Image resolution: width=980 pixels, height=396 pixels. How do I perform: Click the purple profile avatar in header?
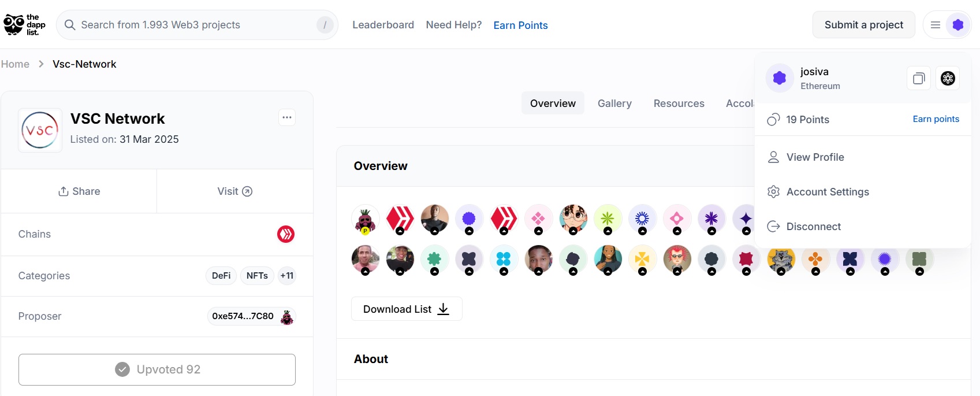[x=958, y=25]
